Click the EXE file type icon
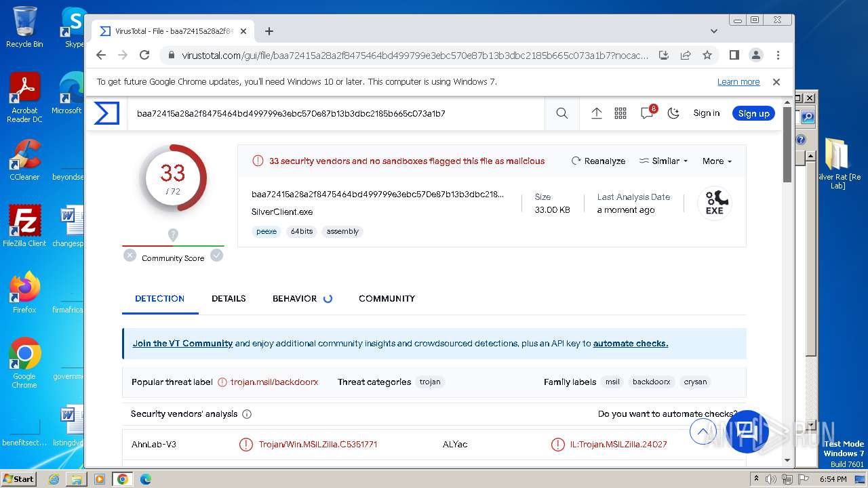This screenshot has height=488, width=868. 715,203
